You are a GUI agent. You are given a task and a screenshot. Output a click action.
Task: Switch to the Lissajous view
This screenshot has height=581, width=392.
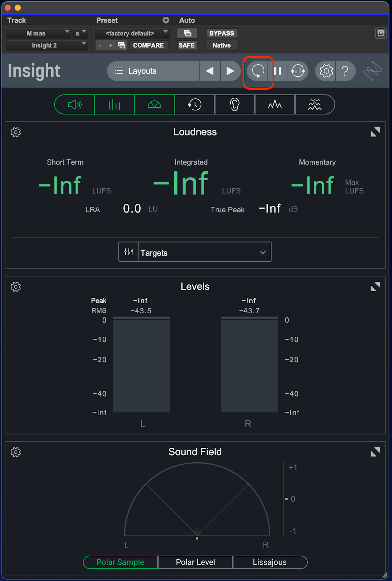pos(270,562)
